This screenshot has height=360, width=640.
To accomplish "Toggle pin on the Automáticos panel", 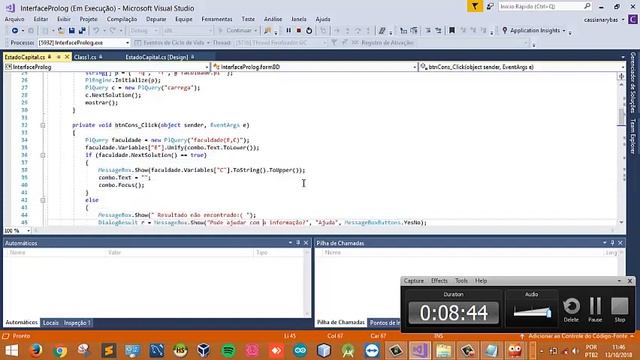I will coord(298,243).
